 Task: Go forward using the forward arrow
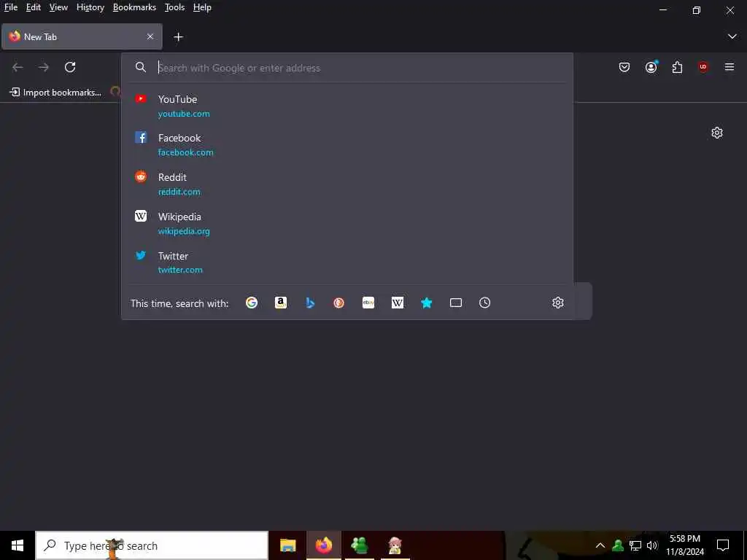click(x=44, y=67)
